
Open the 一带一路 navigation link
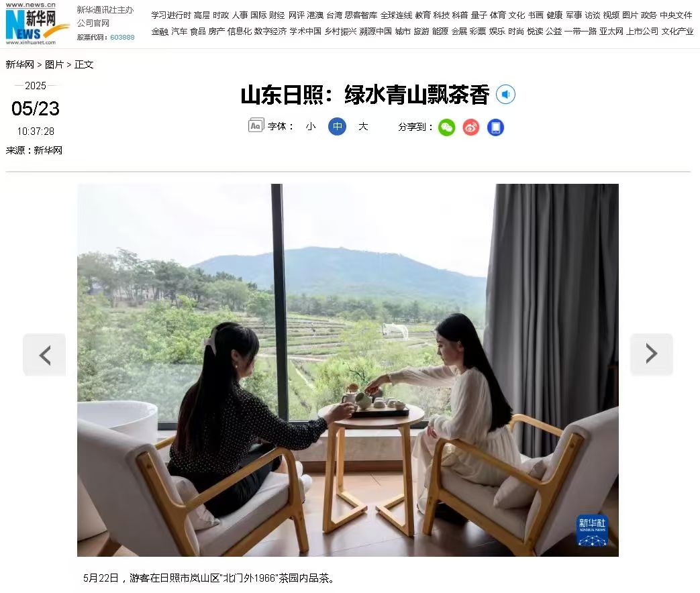click(581, 32)
